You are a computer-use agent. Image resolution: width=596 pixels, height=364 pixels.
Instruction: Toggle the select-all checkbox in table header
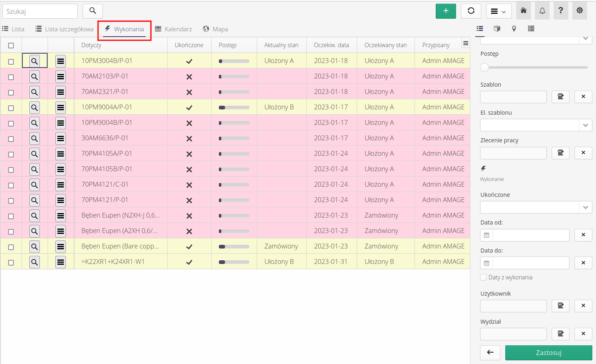click(11, 46)
